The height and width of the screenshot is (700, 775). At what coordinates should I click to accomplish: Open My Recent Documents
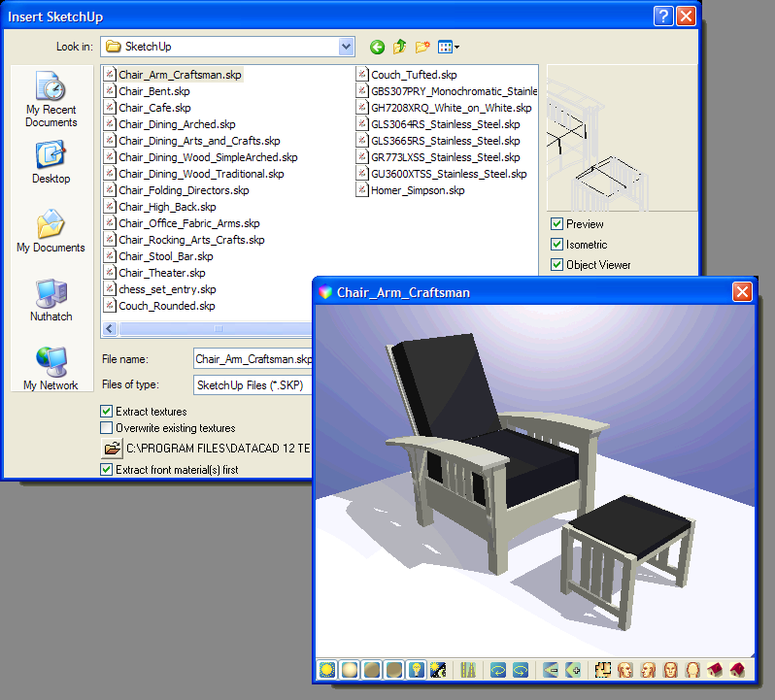[51, 99]
